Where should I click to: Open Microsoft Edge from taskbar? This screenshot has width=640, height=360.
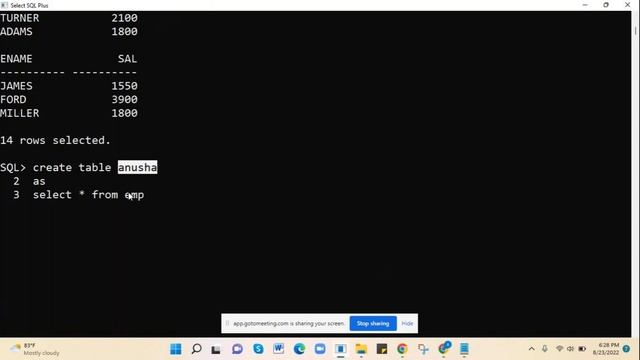click(x=300, y=349)
